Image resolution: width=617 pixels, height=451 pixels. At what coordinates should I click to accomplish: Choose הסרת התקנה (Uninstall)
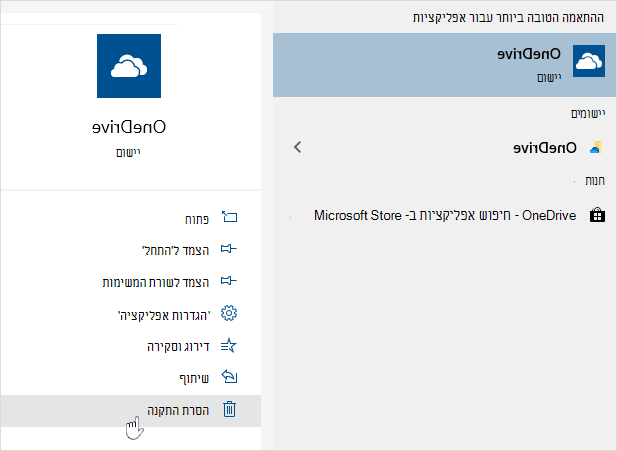[x=131, y=411]
